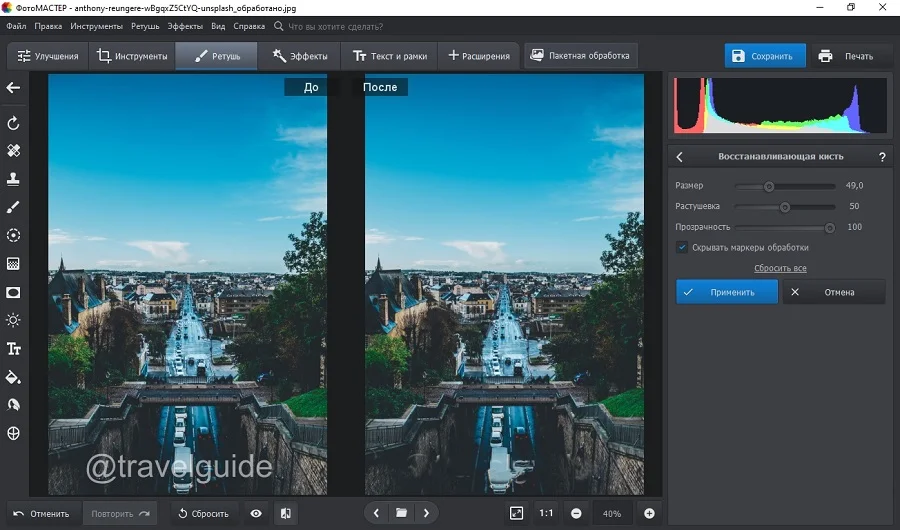Collapse panel using left chevron by 'Восстанавливающая кисть'
This screenshot has height=530, width=900.
[680, 157]
